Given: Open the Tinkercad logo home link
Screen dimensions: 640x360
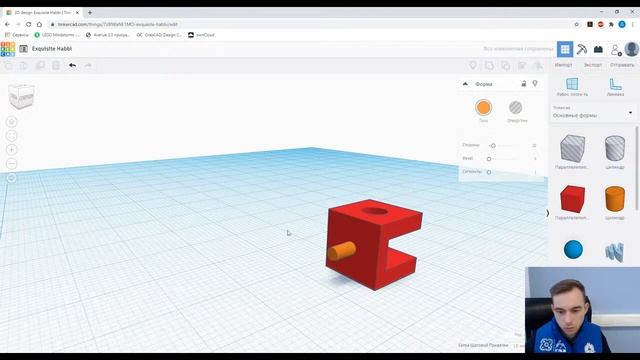Looking at the screenshot, I should (8, 49).
